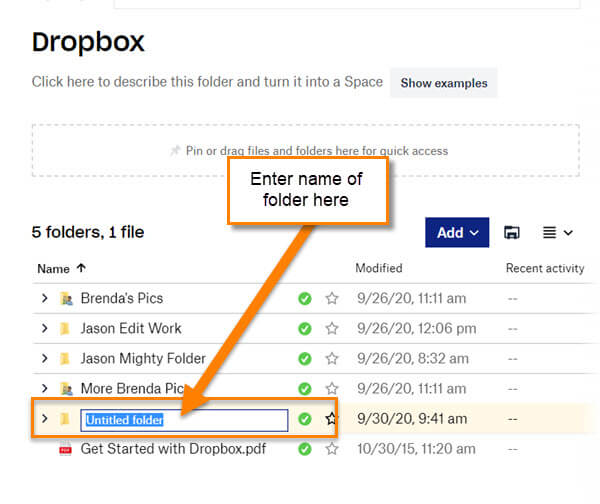Click the Recent activity column header
Screen dimensions: 600x504
point(545,268)
